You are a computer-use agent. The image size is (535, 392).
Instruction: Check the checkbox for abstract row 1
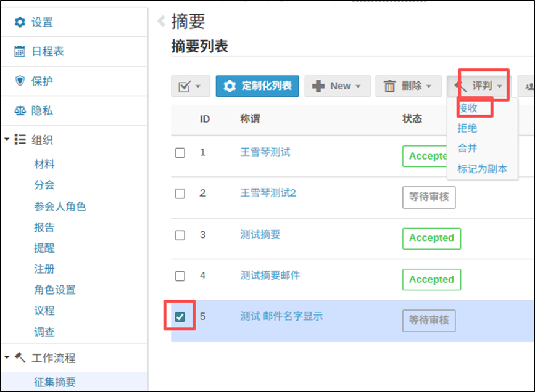[x=180, y=153]
